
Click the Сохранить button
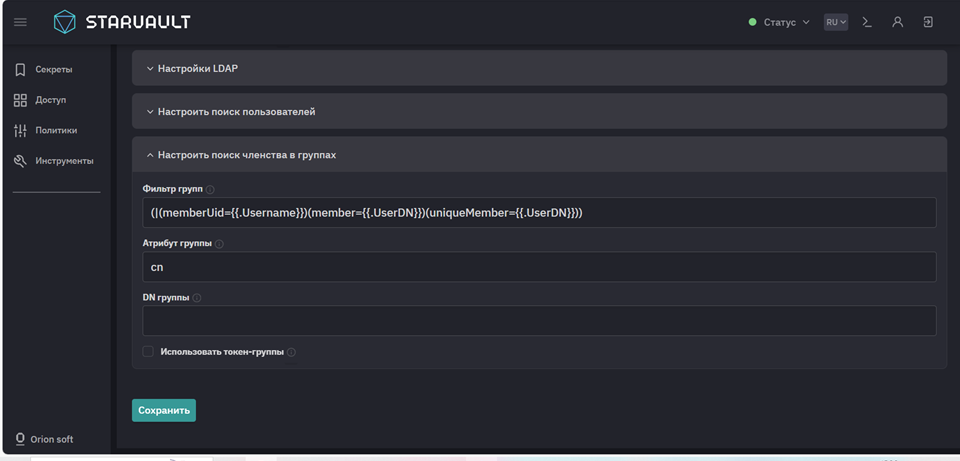point(164,410)
